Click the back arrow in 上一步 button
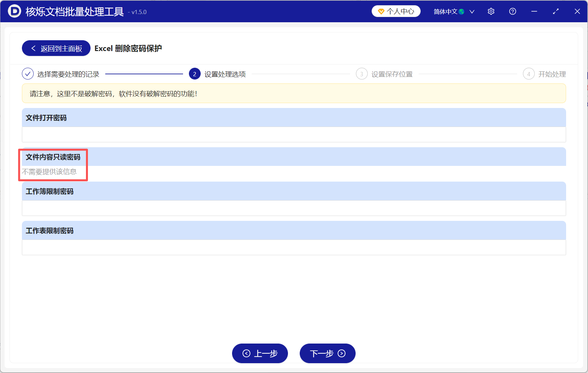Viewport: 588px width, 373px height. tap(247, 353)
